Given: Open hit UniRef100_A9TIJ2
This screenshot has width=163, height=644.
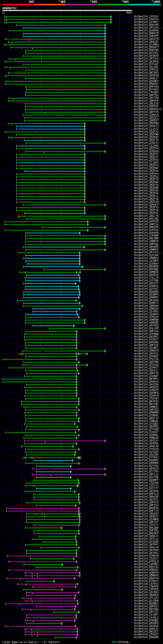Looking at the screenshot, I should coord(146,539).
